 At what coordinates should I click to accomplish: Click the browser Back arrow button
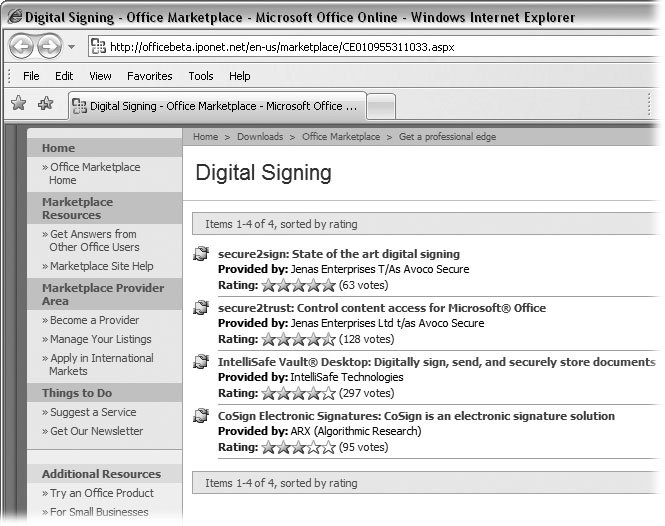coord(23,46)
